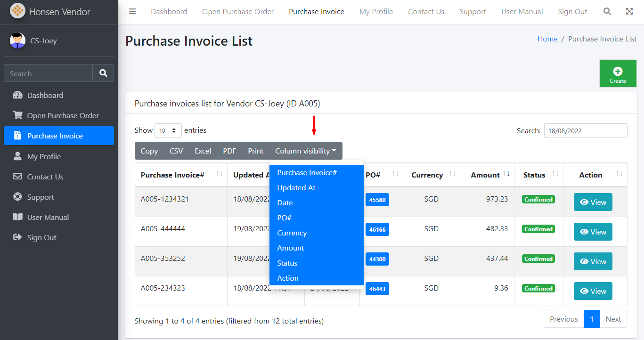Create a new purchase invoice
This screenshot has height=340, width=644.
[618, 73]
